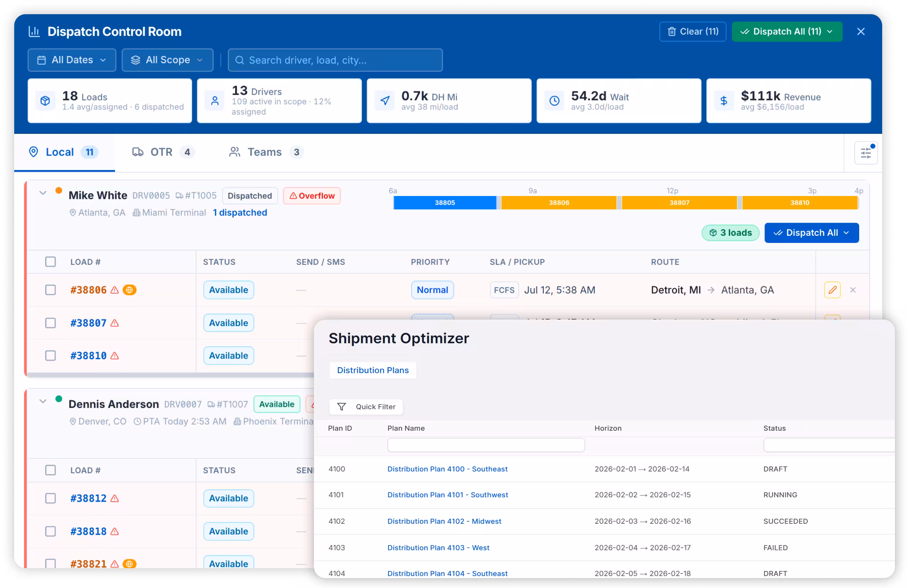Click the 1 dispatched link under Mike White
The width and height of the screenshot is (912, 588).
click(240, 213)
